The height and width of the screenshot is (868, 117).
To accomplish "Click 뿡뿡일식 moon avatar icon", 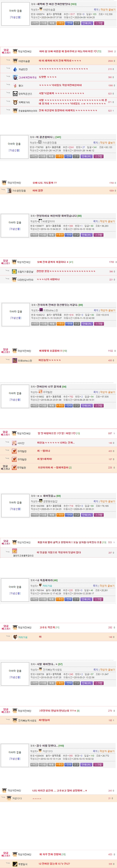I will [x=15, y=864].
